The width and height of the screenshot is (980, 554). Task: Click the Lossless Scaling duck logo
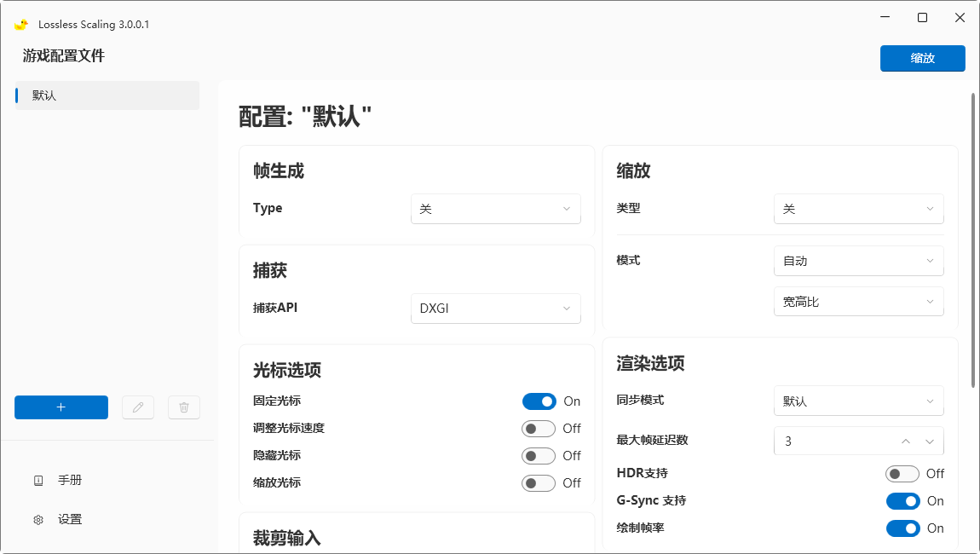pyautogui.click(x=20, y=25)
